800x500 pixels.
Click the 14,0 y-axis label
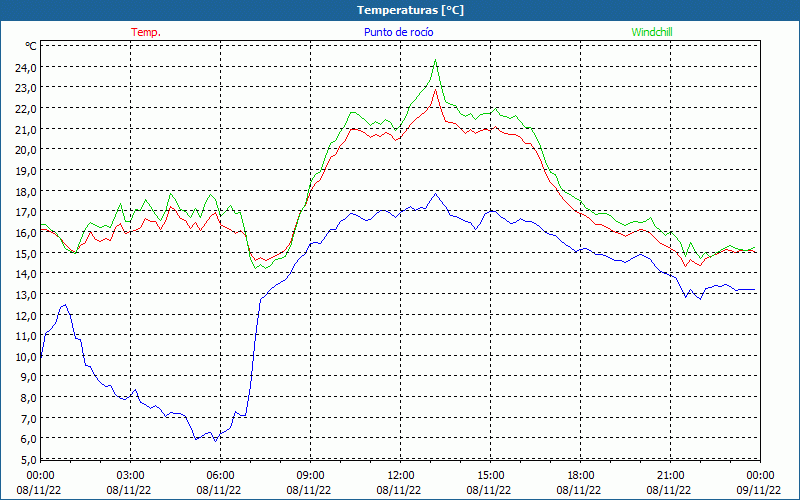click(x=26, y=274)
